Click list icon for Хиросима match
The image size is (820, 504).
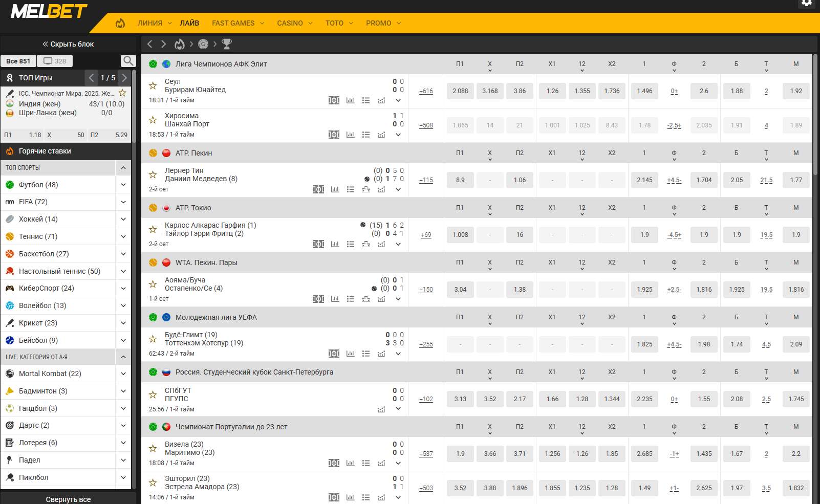point(366,135)
